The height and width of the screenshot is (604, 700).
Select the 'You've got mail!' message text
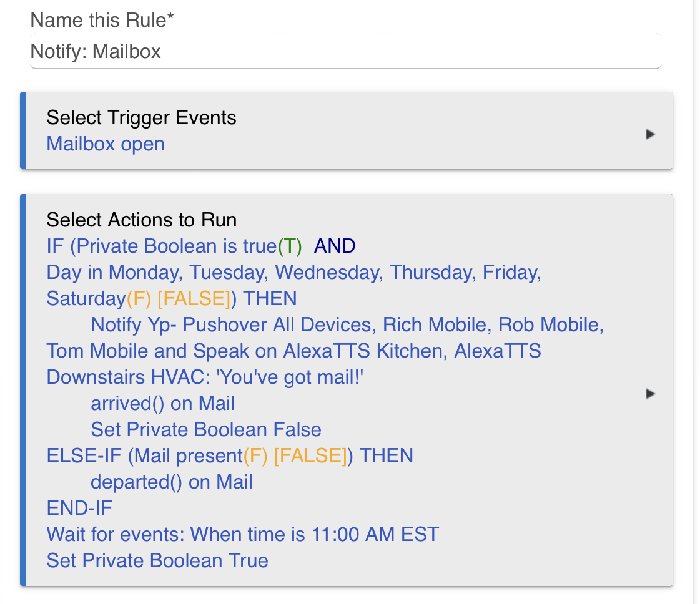[x=290, y=377]
